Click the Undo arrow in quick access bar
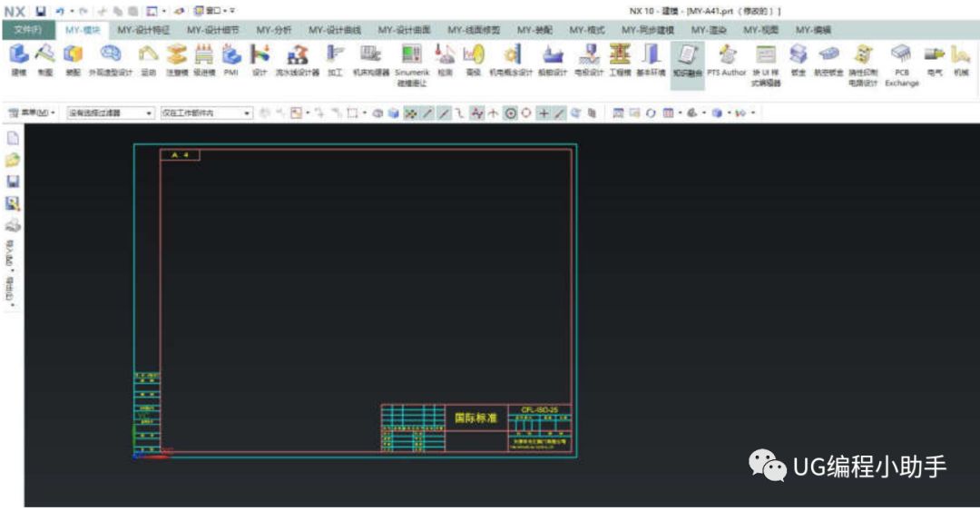 pos(60,11)
